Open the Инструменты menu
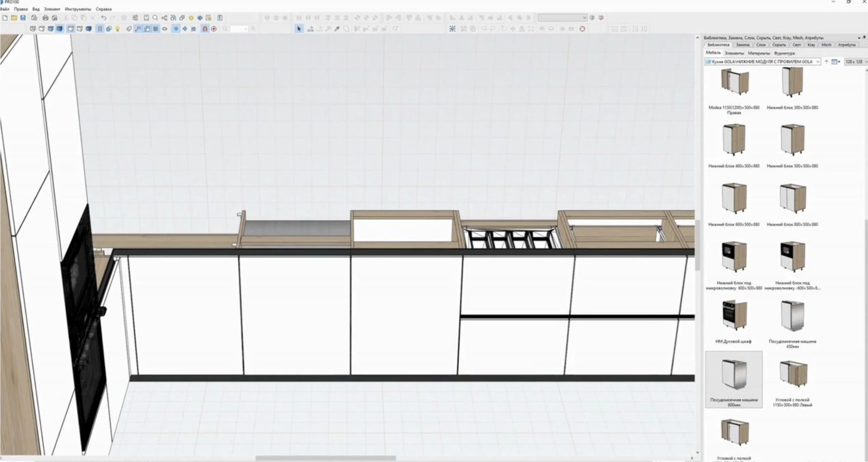Viewport: 868px width, 462px height. (78, 9)
